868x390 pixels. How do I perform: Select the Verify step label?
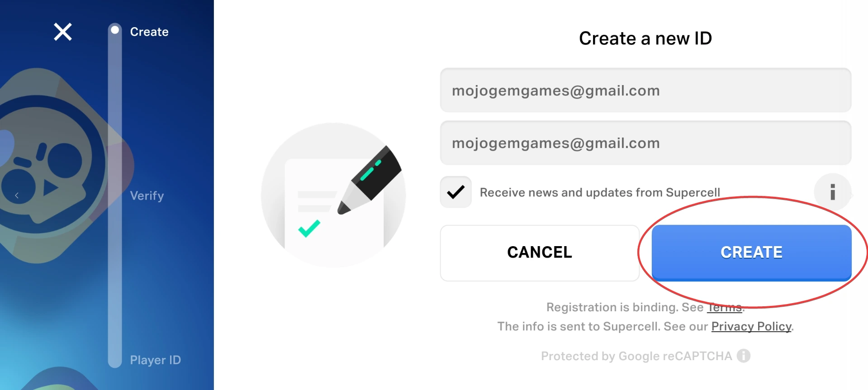(147, 195)
